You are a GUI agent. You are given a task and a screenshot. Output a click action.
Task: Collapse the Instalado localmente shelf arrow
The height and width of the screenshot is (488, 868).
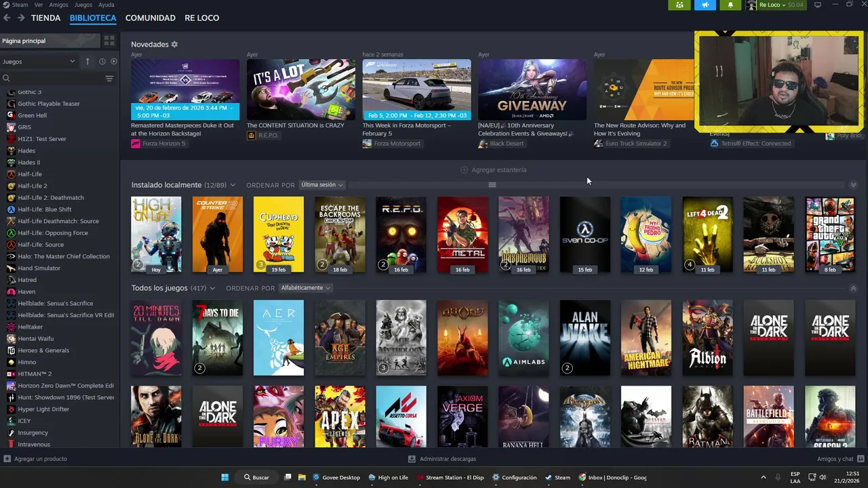tap(853, 185)
